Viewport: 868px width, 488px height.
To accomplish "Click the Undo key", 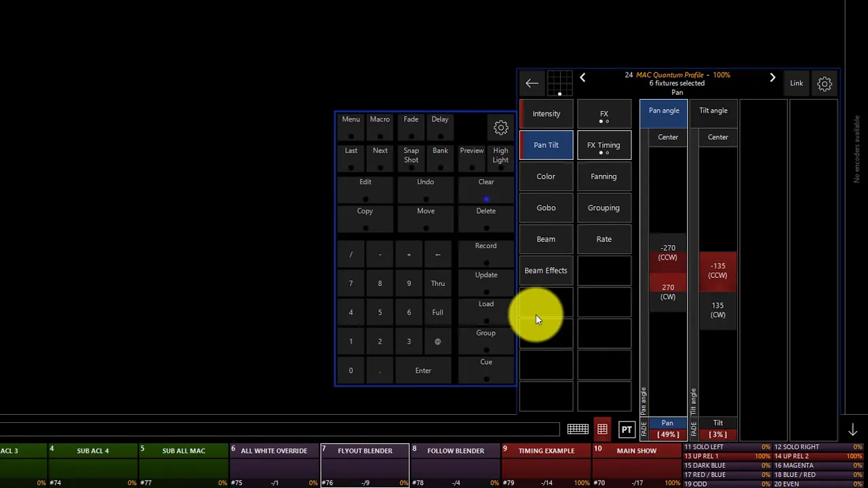I will pos(425,189).
